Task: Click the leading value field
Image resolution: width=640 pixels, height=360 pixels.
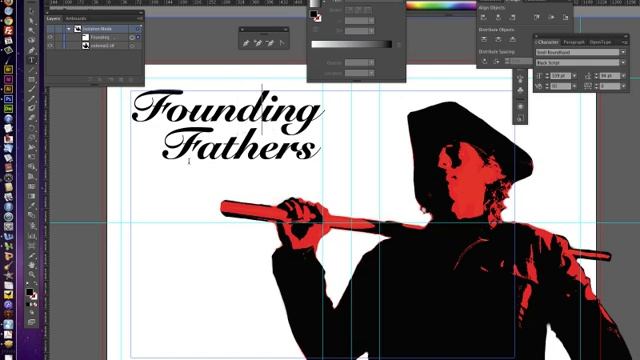Action: point(609,76)
